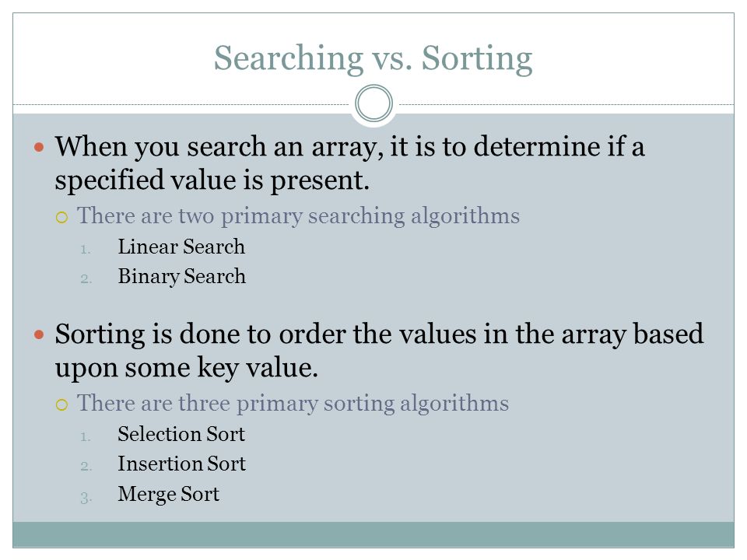Image resolution: width=747 pixels, height=560 pixels.
Task: Click the slide title Searching vs. Sorting
Action: [x=373, y=58]
